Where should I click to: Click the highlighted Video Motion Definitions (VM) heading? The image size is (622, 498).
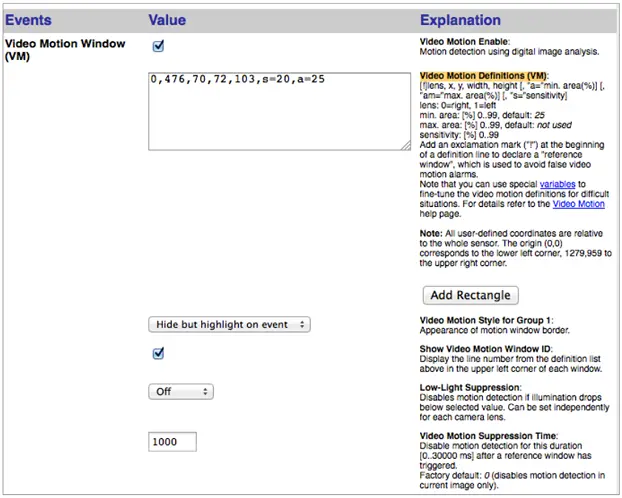(x=483, y=76)
